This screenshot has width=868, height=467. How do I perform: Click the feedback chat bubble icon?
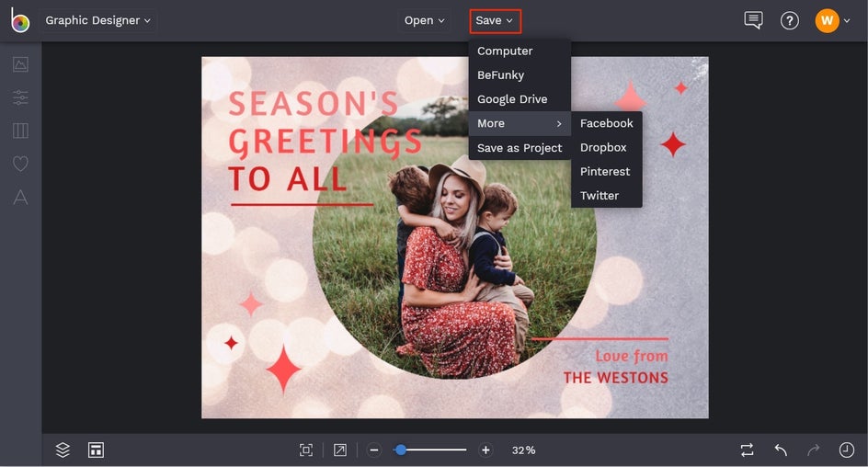tap(753, 20)
